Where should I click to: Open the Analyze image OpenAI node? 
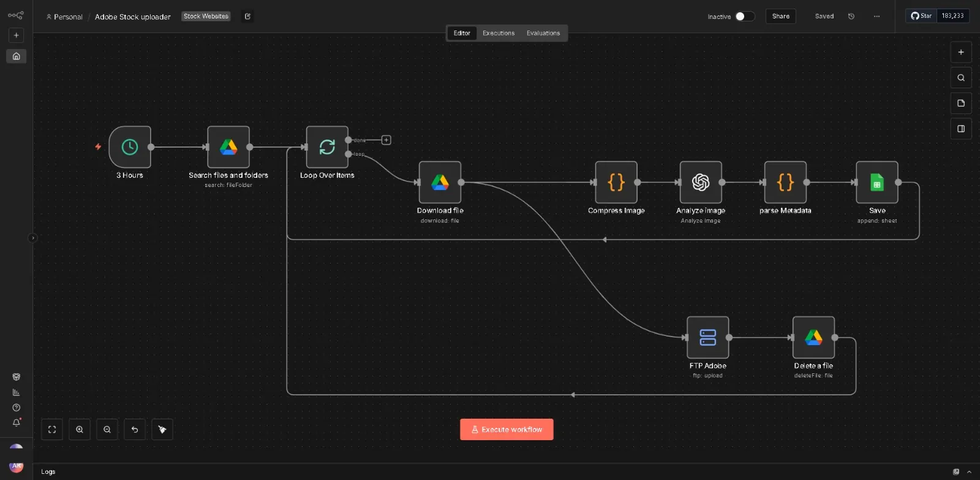coord(701,182)
